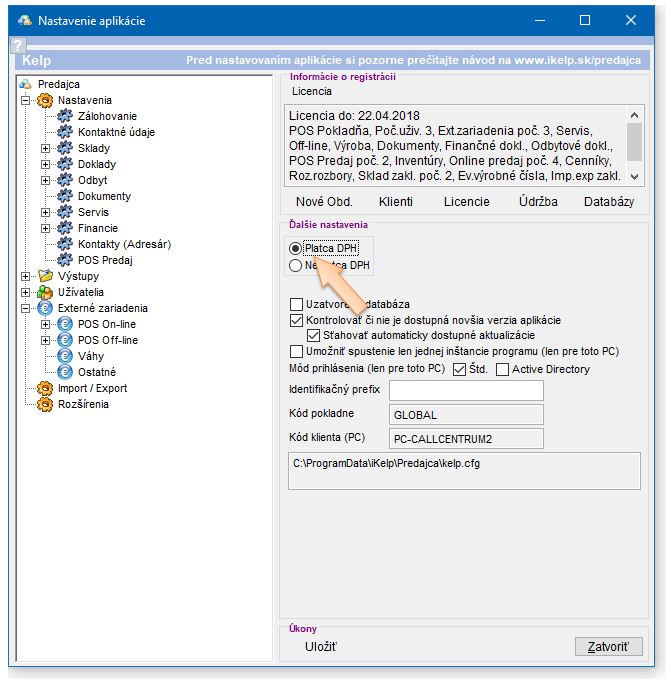
Task: Select the POS On-line euro icon
Action: click(66, 324)
